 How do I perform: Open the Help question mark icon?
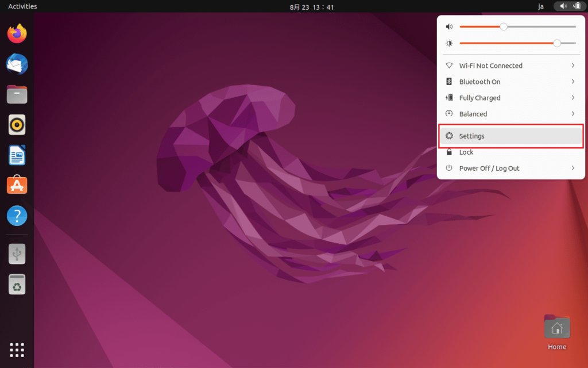click(17, 216)
